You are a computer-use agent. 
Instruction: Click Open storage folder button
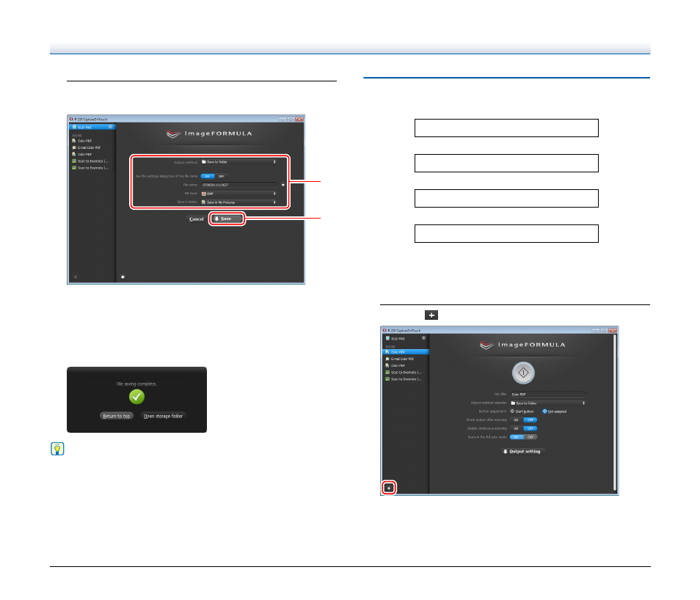163,416
